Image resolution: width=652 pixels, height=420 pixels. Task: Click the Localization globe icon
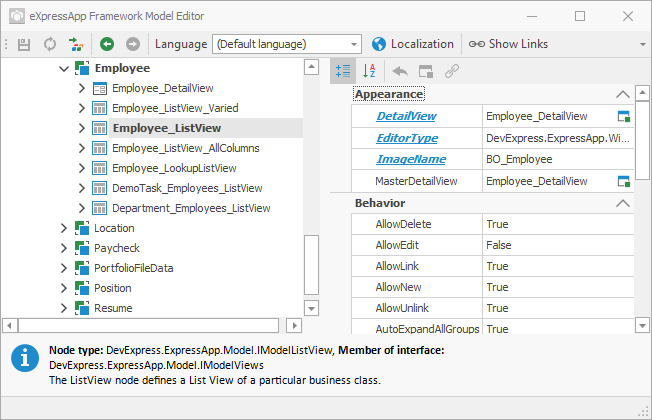pyautogui.click(x=379, y=44)
